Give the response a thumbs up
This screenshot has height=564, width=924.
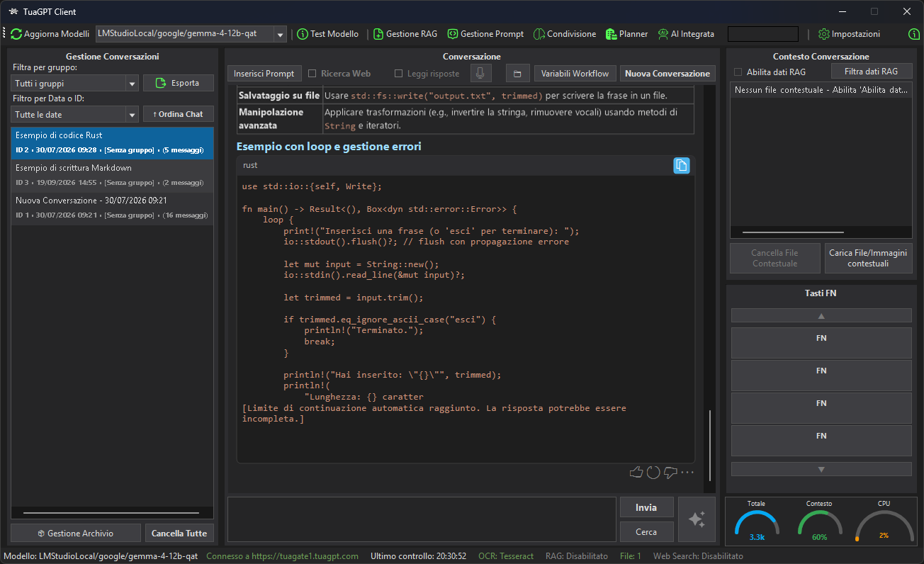[x=636, y=473]
